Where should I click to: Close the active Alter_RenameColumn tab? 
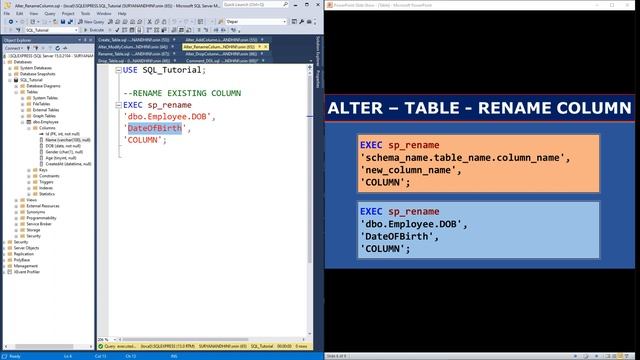(266, 47)
